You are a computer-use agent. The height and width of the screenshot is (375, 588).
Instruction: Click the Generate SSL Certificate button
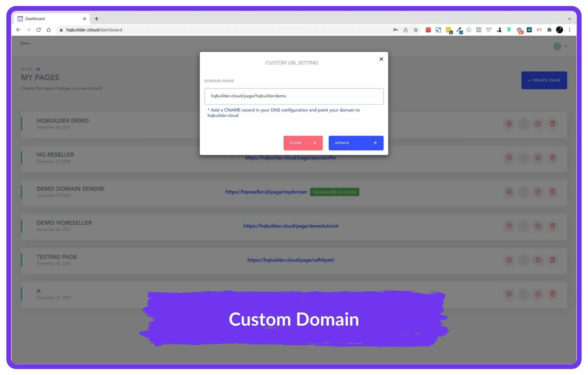click(335, 192)
